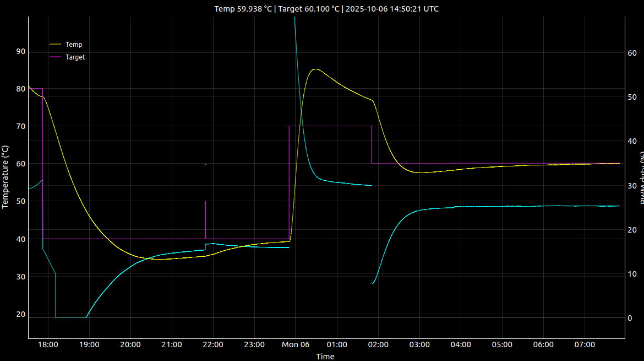Click the magenta Target legend line sample
Image resolution: width=644 pixels, height=361 pixels.
56,57
